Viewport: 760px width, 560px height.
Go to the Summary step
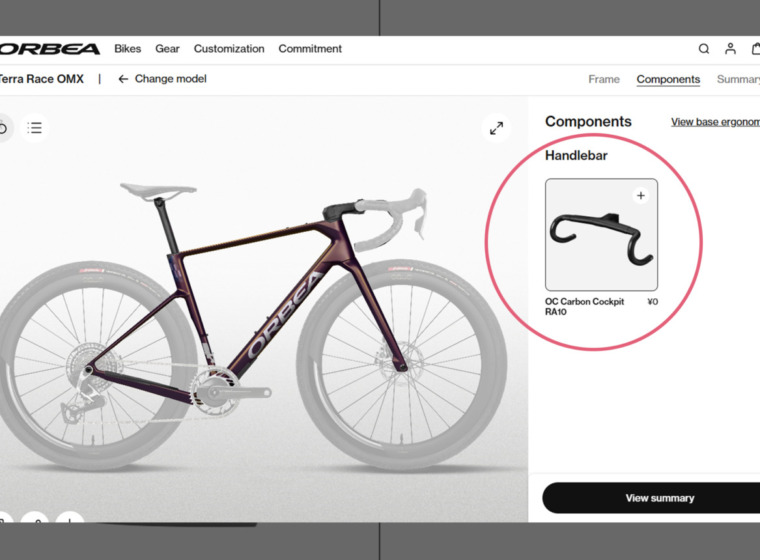point(738,79)
